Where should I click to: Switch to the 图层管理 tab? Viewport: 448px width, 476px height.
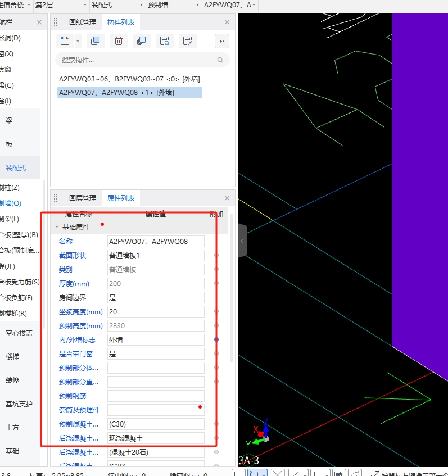pos(82,198)
